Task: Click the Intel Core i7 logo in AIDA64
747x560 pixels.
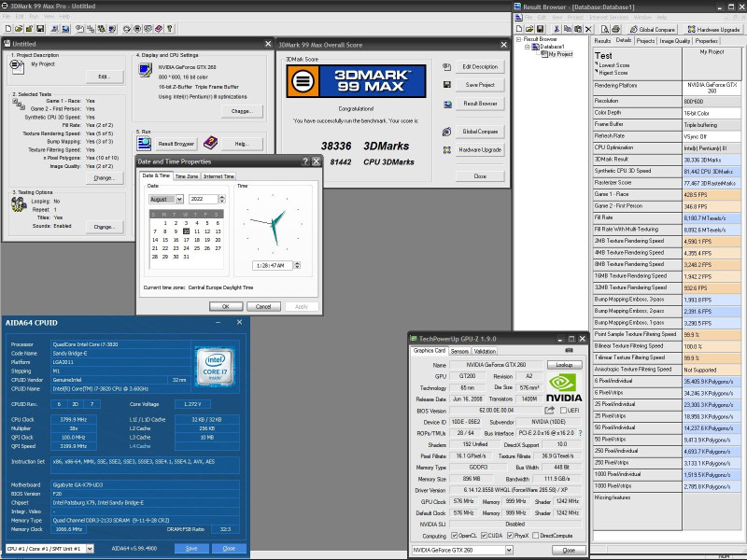Action: [x=215, y=366]
